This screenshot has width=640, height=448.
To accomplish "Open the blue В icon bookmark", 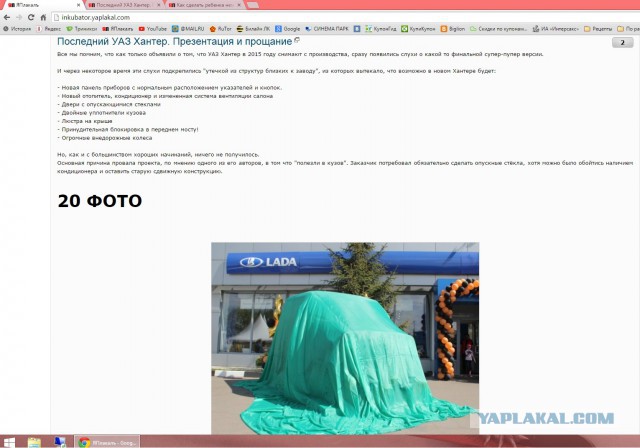I will [x=357, y=29].
